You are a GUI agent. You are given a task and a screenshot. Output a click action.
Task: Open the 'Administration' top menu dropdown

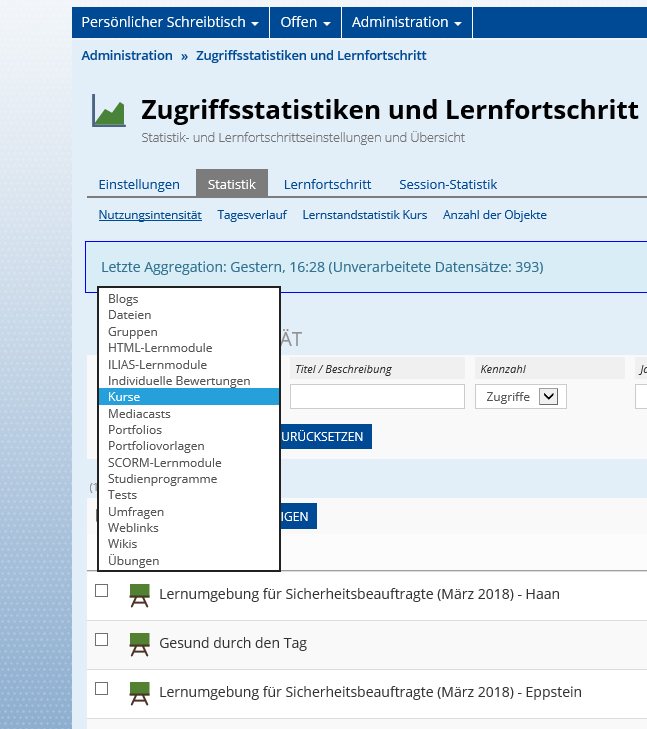tap(406, 22)
